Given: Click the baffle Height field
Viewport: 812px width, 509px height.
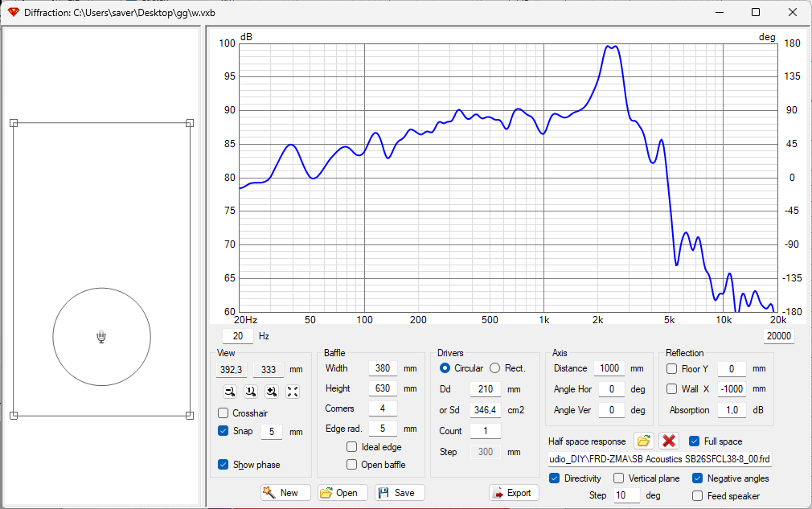Looking at the screenshot, I should [x=383, y=388].
